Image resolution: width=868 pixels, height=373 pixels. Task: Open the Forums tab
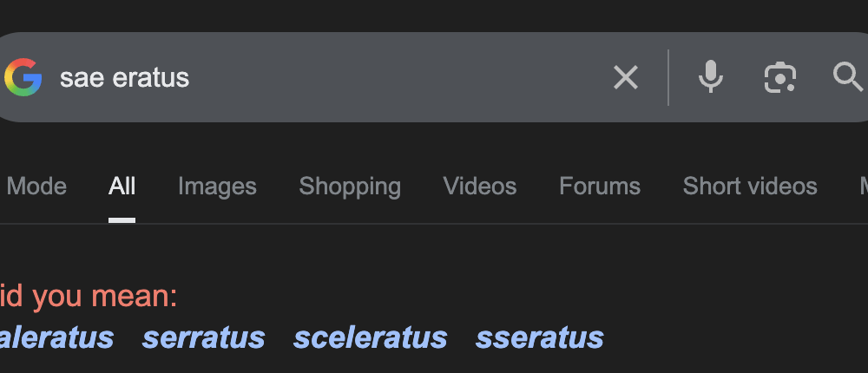599,186
